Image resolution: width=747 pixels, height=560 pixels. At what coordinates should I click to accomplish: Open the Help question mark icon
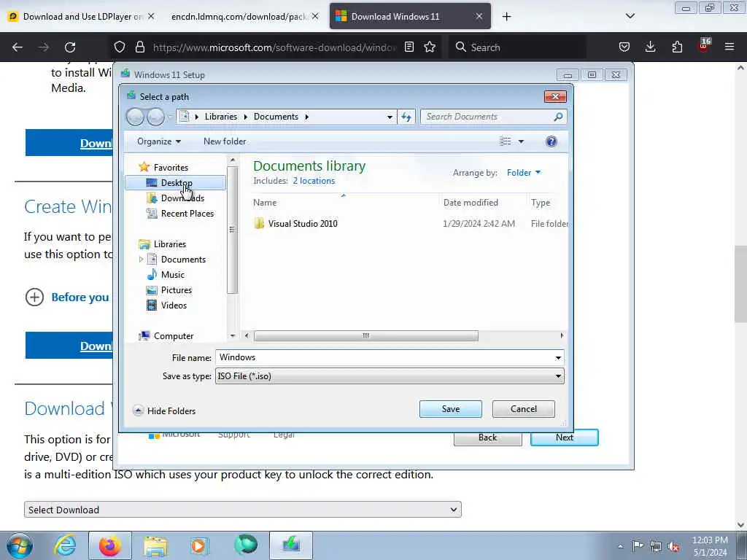pos(551,141)
